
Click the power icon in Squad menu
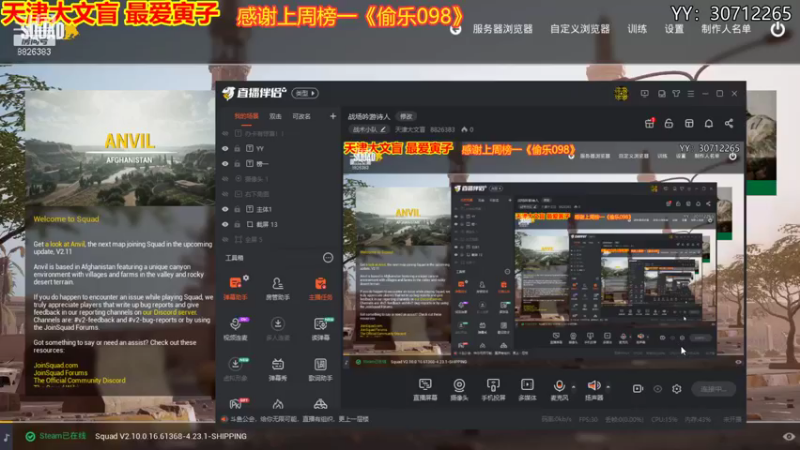coord(778,30)
